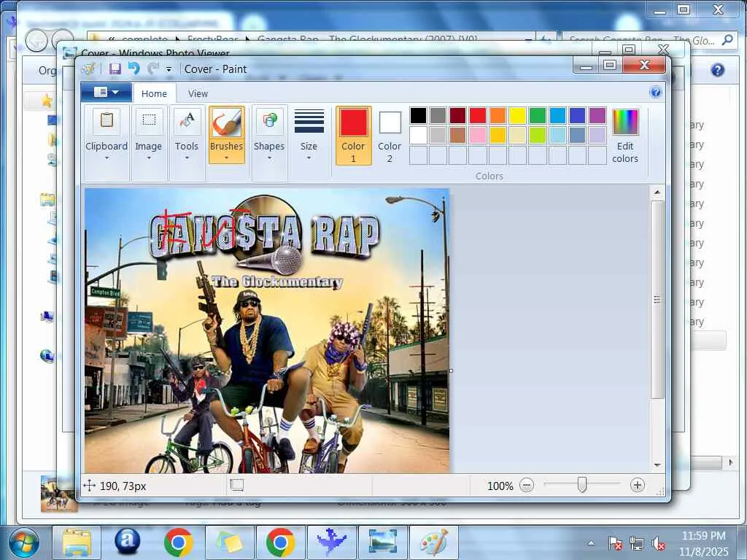Click the greyed Redo arrow in Paint
Screen dimensions: 747x560
[152, 69]
